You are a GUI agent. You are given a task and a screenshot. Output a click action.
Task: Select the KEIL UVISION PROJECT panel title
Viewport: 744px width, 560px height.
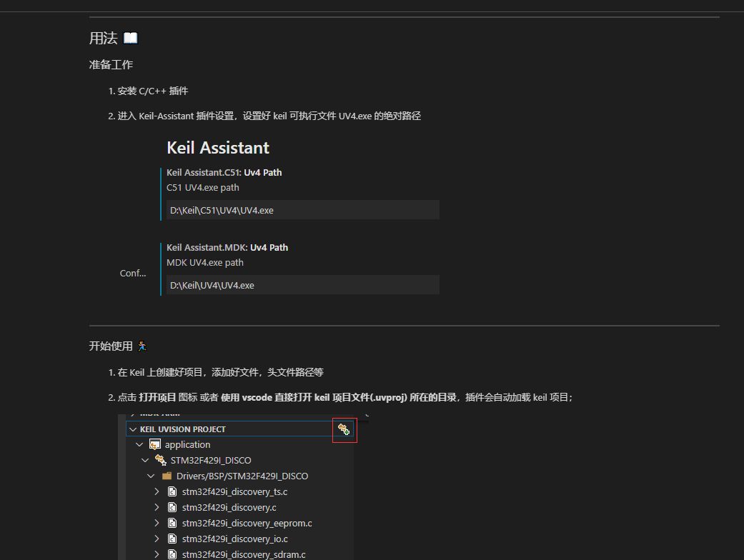tap(183, 429)
